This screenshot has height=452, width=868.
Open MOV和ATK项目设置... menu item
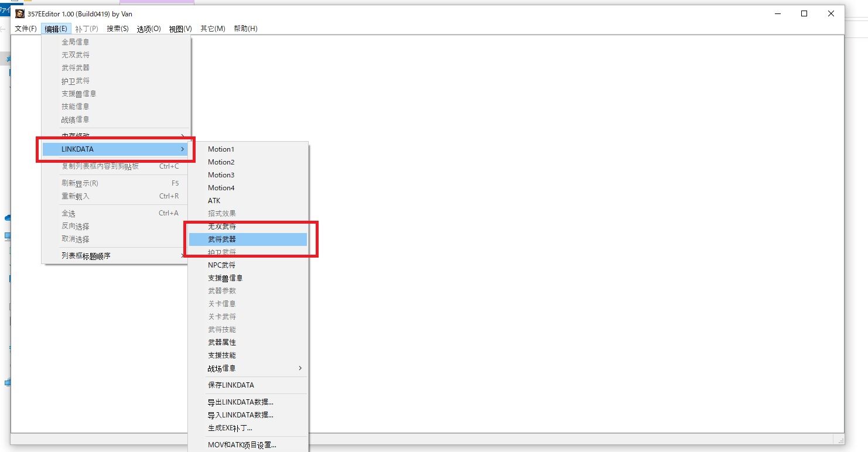(x=249, y=445)
